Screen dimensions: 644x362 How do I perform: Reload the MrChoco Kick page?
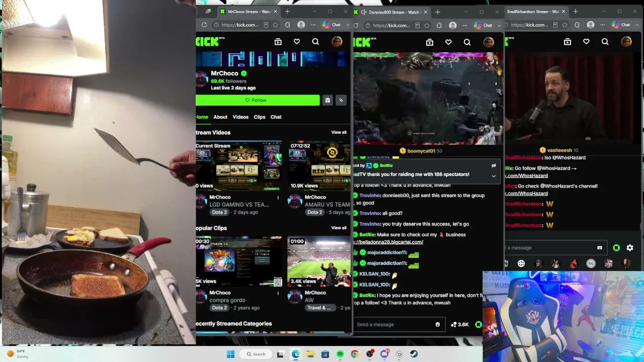(204, 25)
